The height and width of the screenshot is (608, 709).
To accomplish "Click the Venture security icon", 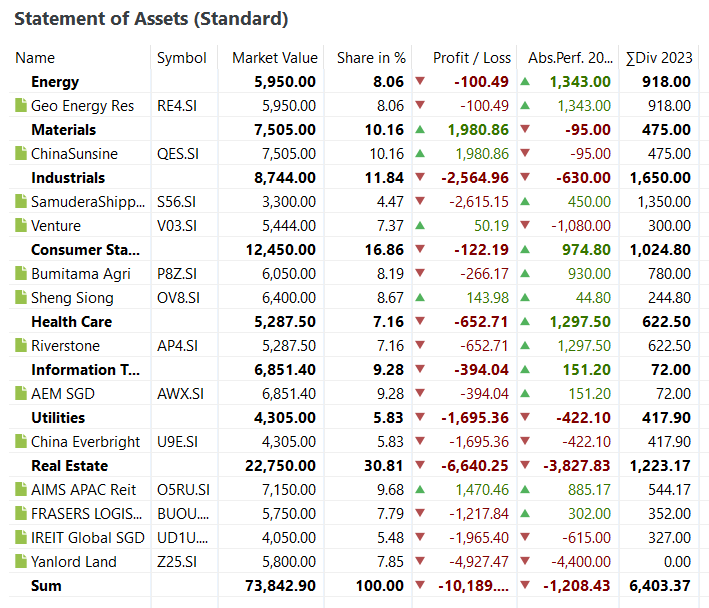I will click(21, 226).
